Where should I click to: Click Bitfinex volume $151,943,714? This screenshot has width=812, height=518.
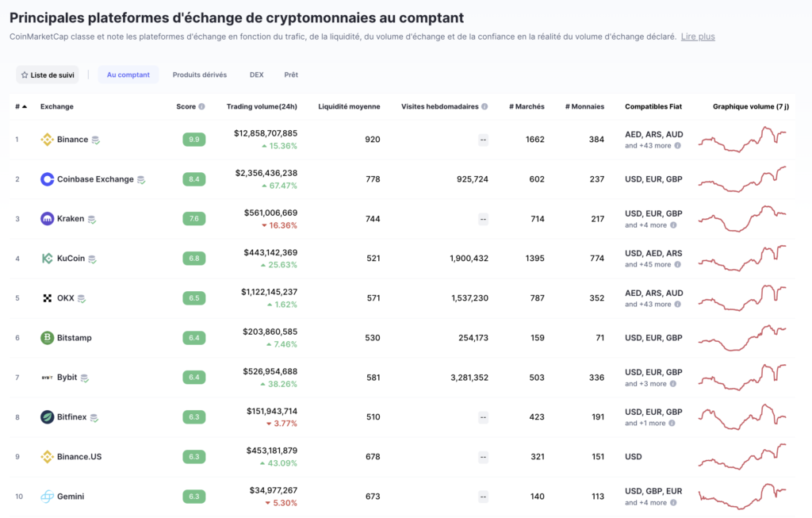coord(272,411)
